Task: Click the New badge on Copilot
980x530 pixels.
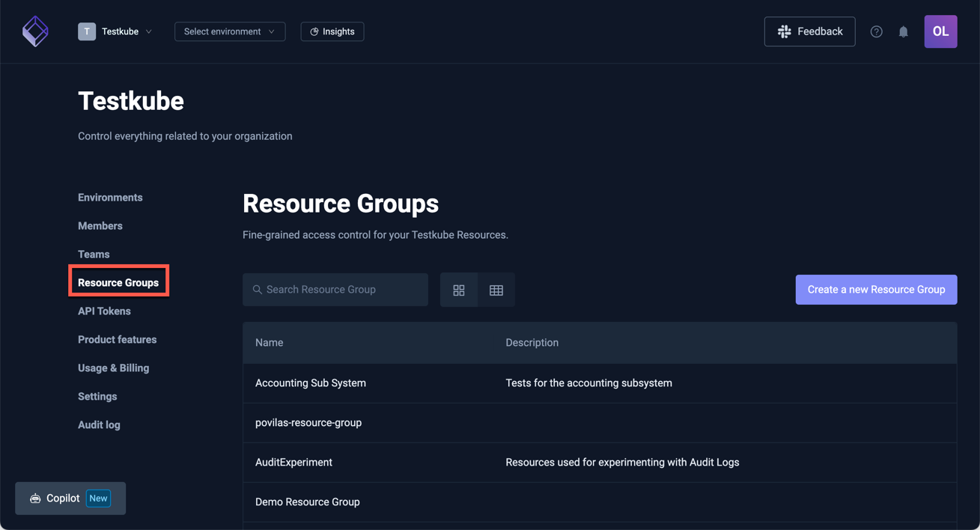Action: [98, 498]
